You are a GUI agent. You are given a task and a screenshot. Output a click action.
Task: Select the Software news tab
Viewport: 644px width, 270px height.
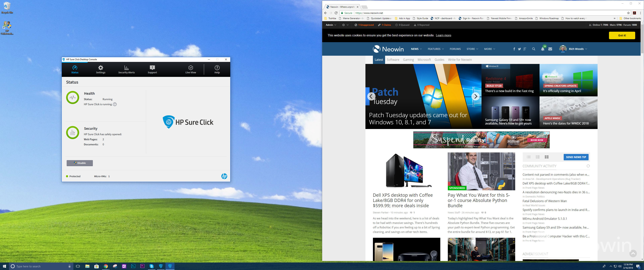(x=393, y=60)
